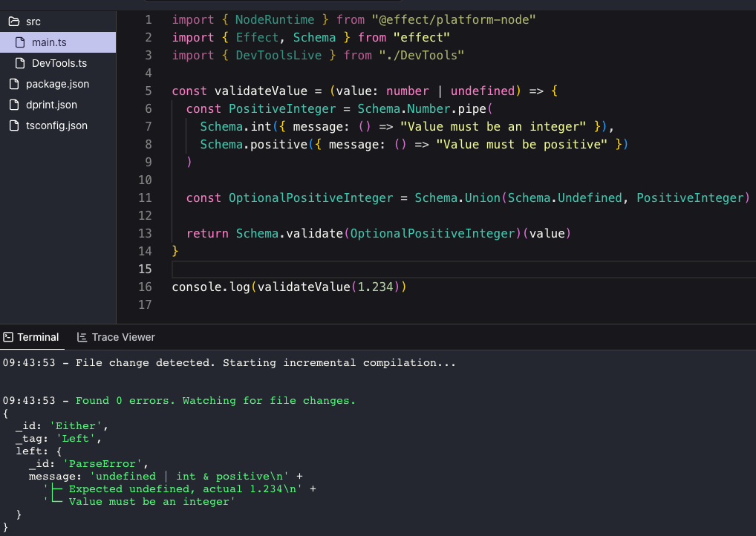Click line number 11 in gutter
Viewport: 756px width, 536px height.
tap(145, 198)
